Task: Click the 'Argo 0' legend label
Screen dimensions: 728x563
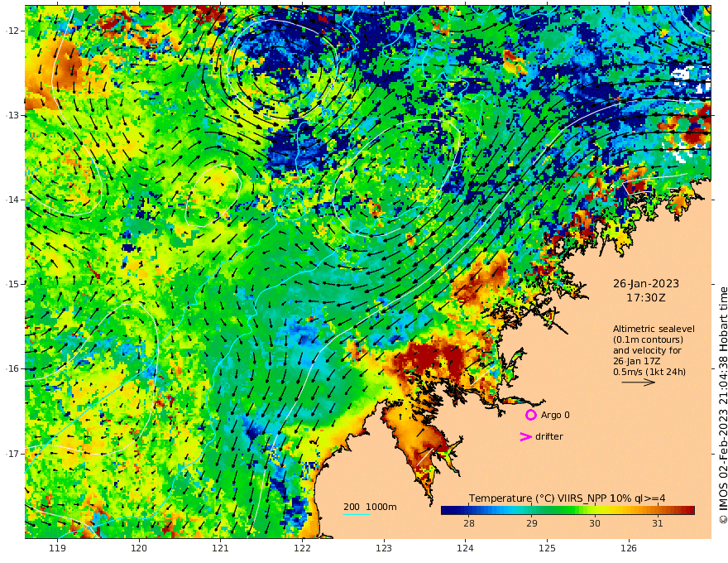Action: 555,415
